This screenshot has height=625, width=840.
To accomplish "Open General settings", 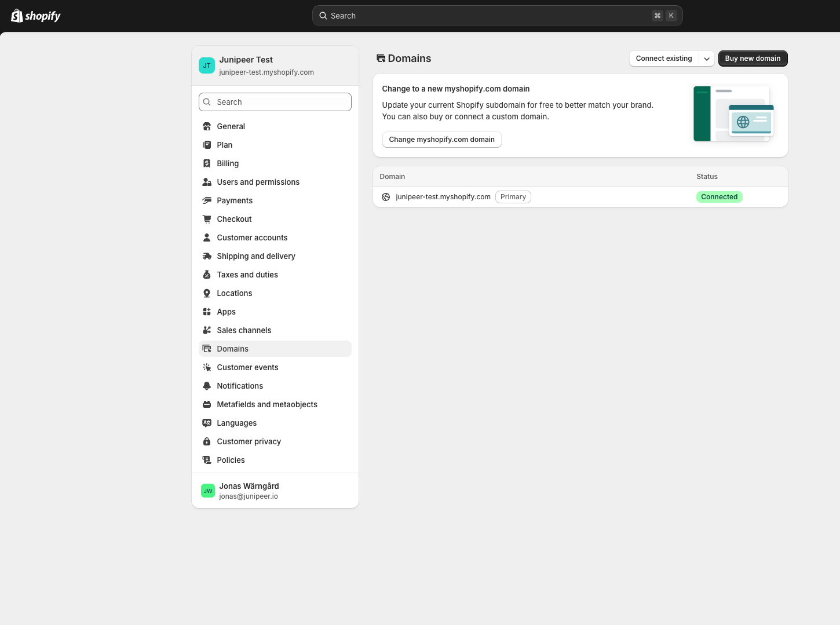I will point(275,126).
